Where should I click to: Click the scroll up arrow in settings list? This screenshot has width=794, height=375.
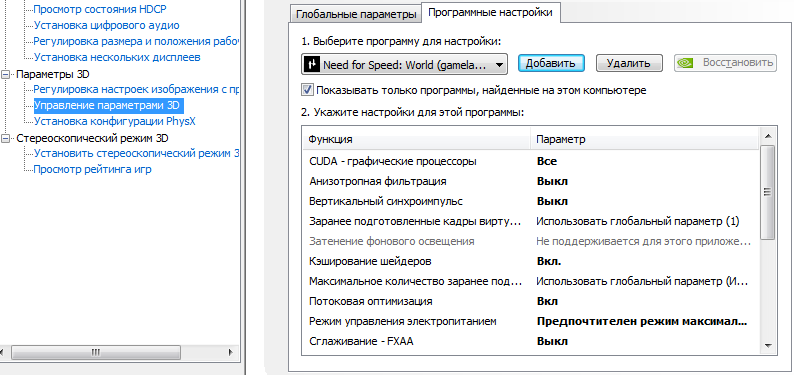(x=768, y=136)
